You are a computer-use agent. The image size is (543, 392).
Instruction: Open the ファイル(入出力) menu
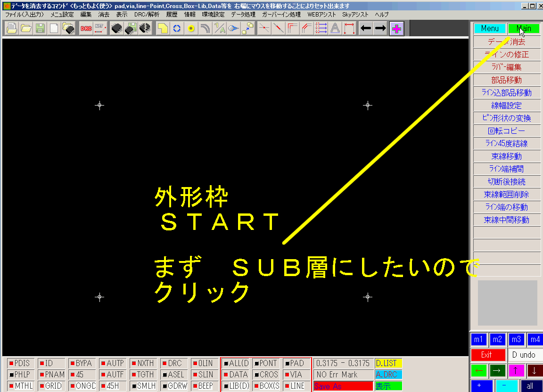click(24, 15)
